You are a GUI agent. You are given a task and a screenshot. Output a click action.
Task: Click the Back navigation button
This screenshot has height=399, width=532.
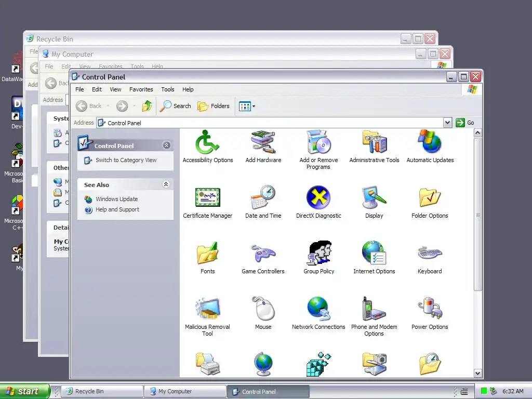pos(89,106)
